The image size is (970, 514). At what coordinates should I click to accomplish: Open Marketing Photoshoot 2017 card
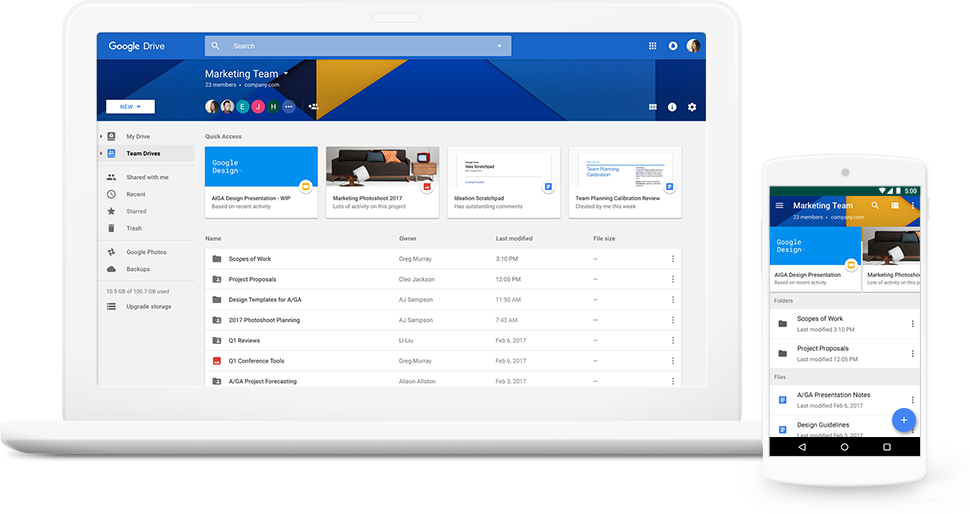click(x=382, y=182)
